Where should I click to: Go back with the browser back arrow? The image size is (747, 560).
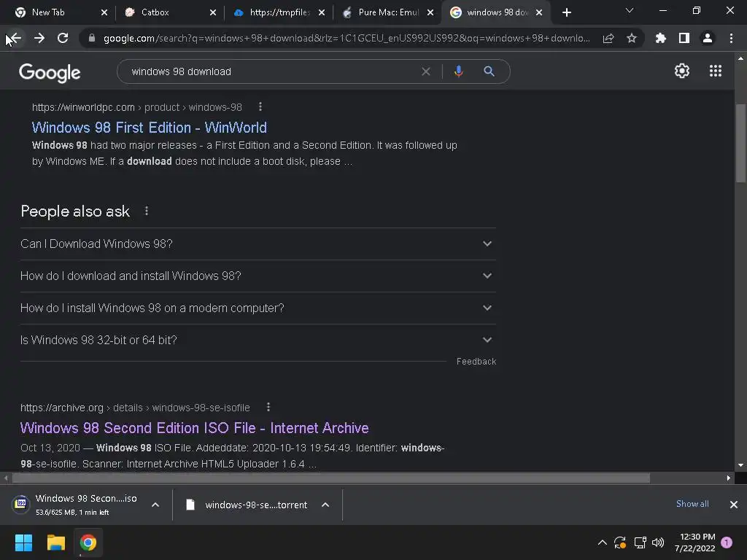point(15,39)
